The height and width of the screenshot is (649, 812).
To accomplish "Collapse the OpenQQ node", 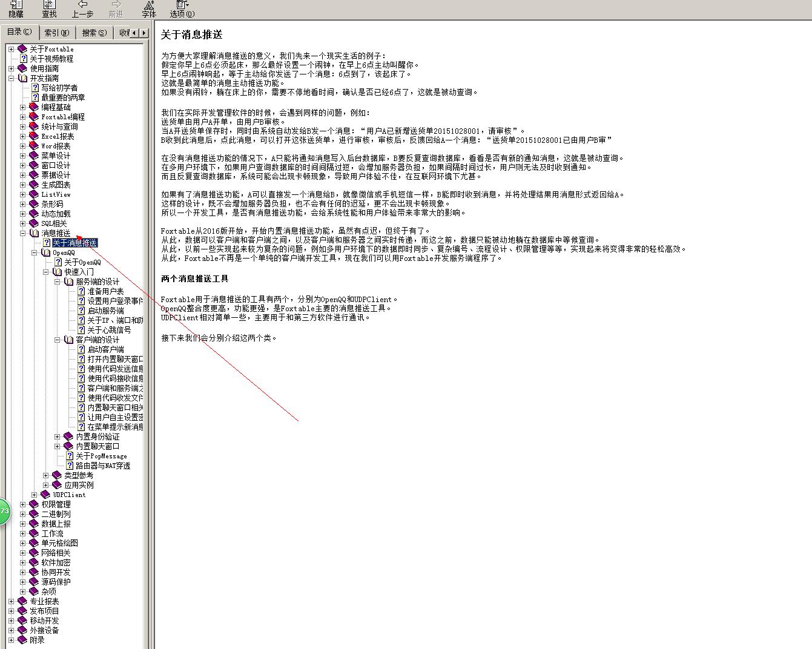I will click(34, 252).
